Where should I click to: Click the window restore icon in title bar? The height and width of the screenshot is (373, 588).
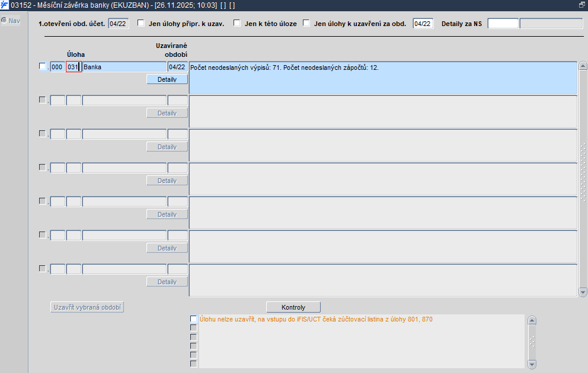(x=581, y=5)
